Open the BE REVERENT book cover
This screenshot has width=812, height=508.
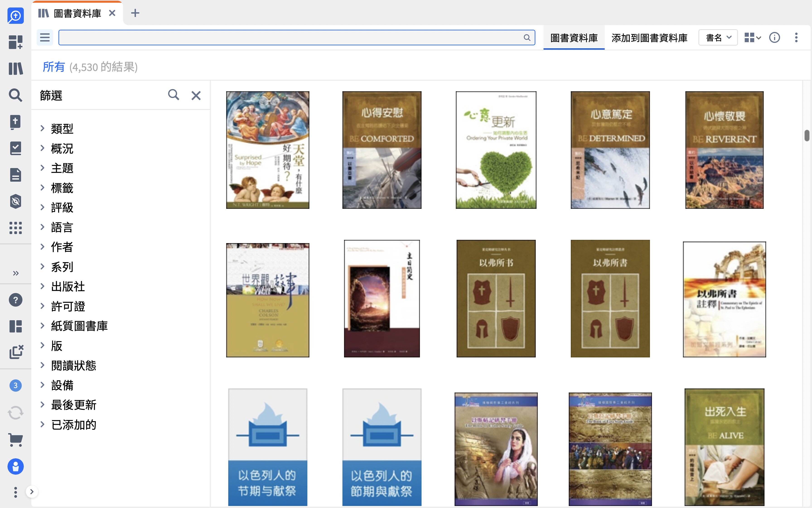[x=724, y=150]
